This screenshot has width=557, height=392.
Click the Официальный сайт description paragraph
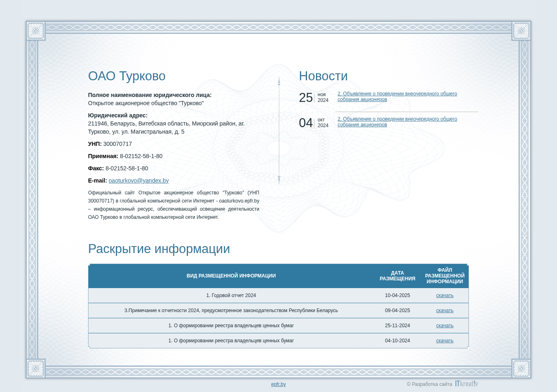pyautogui.click(x=174, y=205)
